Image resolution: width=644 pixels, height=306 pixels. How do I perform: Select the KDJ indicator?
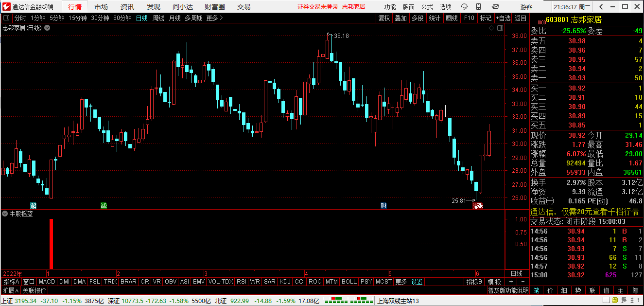[x=285, y=282]
